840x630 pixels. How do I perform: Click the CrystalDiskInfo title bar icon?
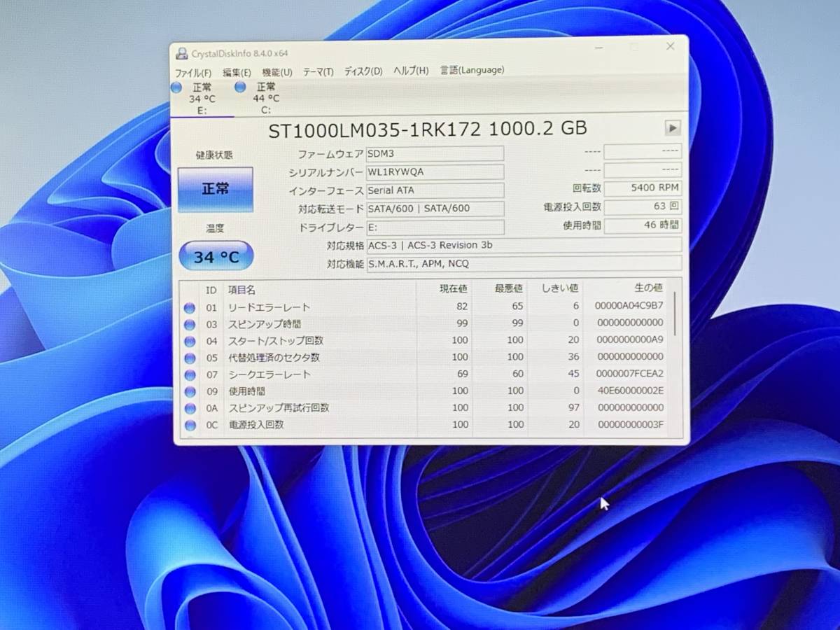pyautogui.click(x=182, y=53)
